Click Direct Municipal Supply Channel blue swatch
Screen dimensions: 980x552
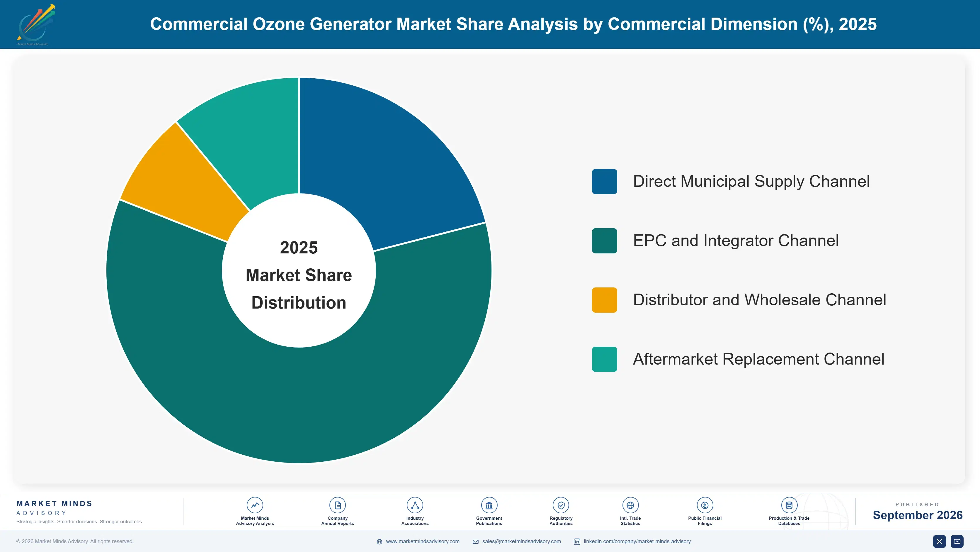(x=604, y=182)
